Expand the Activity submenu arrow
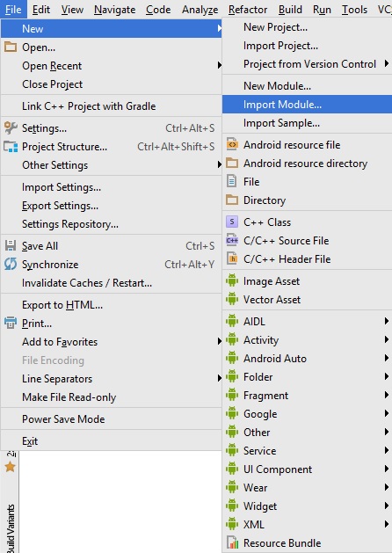This screenshot has width=392, height=553. pos(387,339)
